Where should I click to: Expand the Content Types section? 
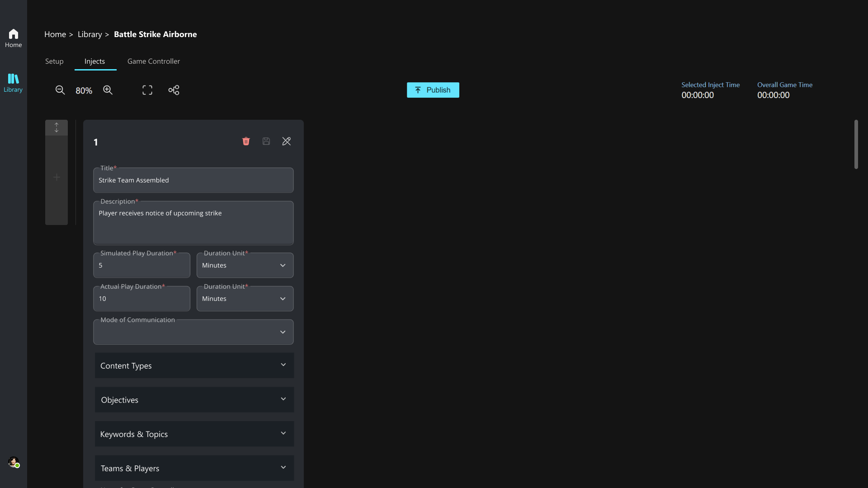[x=194, y=366]
